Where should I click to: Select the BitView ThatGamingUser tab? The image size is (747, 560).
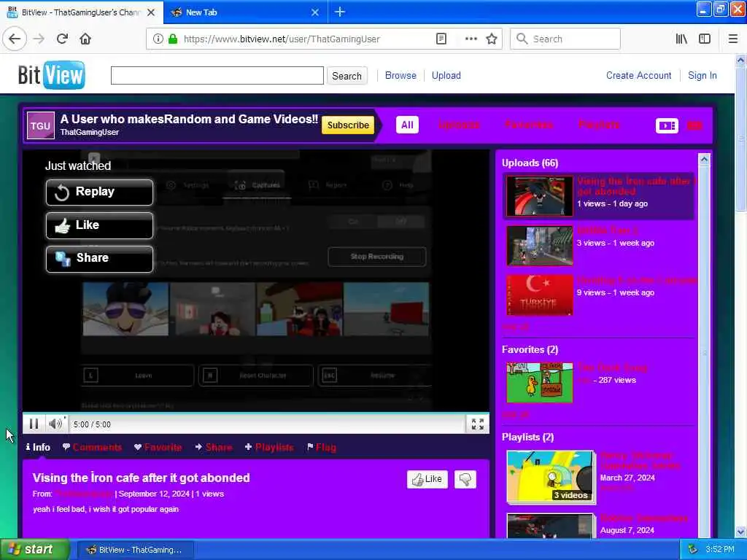click(x=82, y=12)
